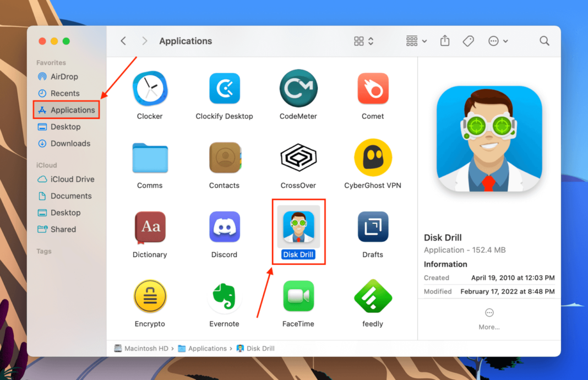Screen dimensions: 588x380
Task: Select Downloads in the sidebar
Action: coord(68,143)
